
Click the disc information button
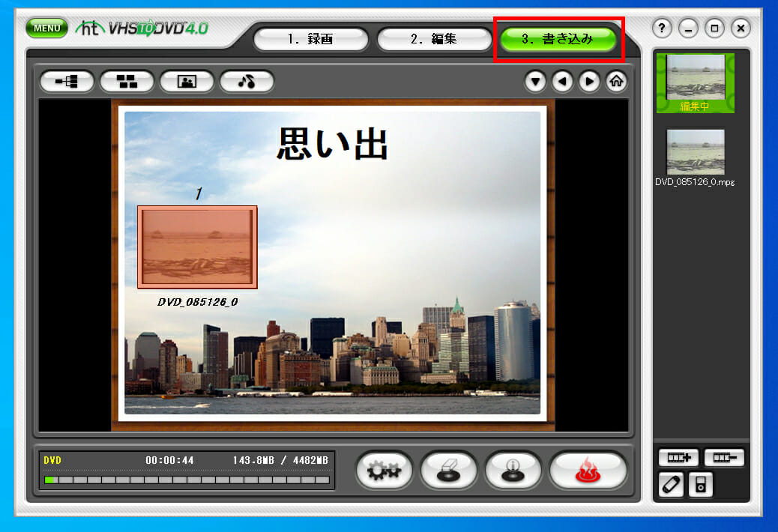coord(513,470)
